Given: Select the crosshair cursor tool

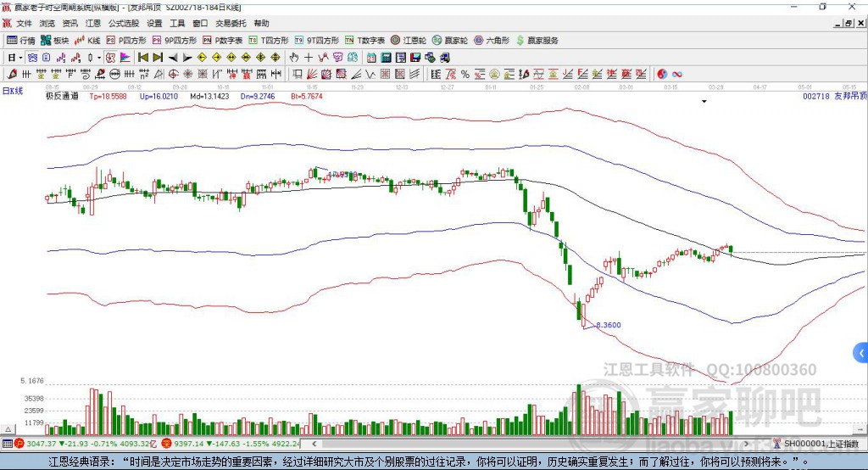Looking at the screenshot, I should pos(309,58).
